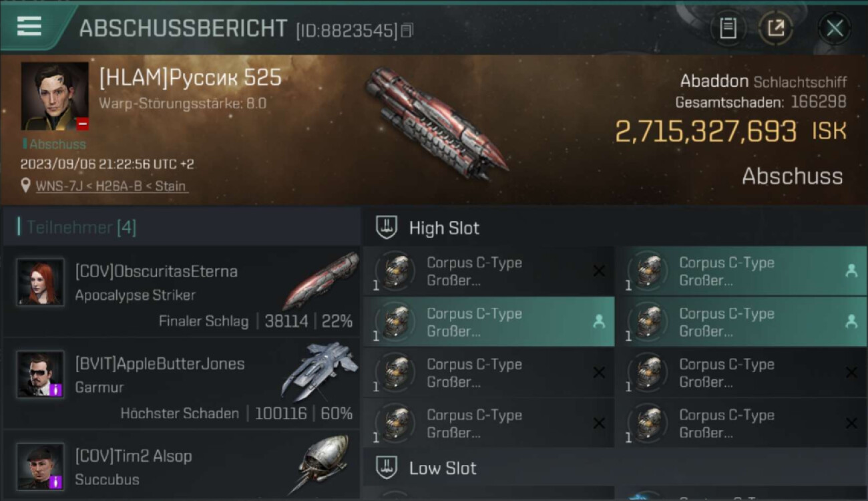Open the WNS-7J < H26A-B < Stain location link
868x501 pixels.
click(x=111, y=186)
